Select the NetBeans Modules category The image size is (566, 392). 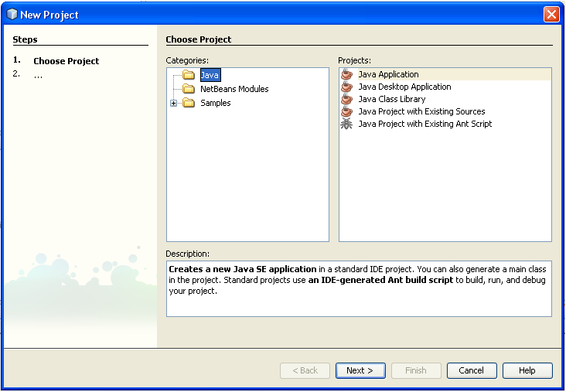tap(234, 89)
